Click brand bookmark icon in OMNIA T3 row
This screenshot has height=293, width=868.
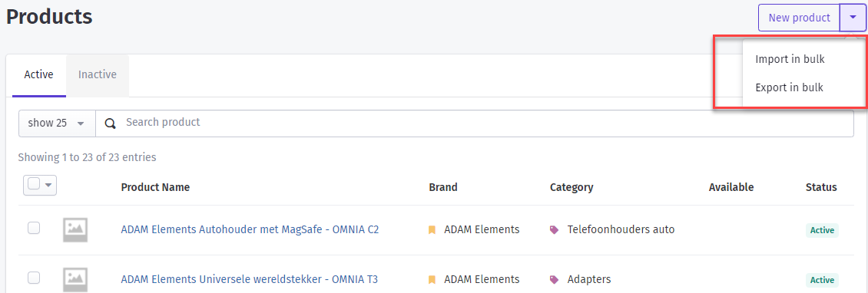[x=432, y=279]
